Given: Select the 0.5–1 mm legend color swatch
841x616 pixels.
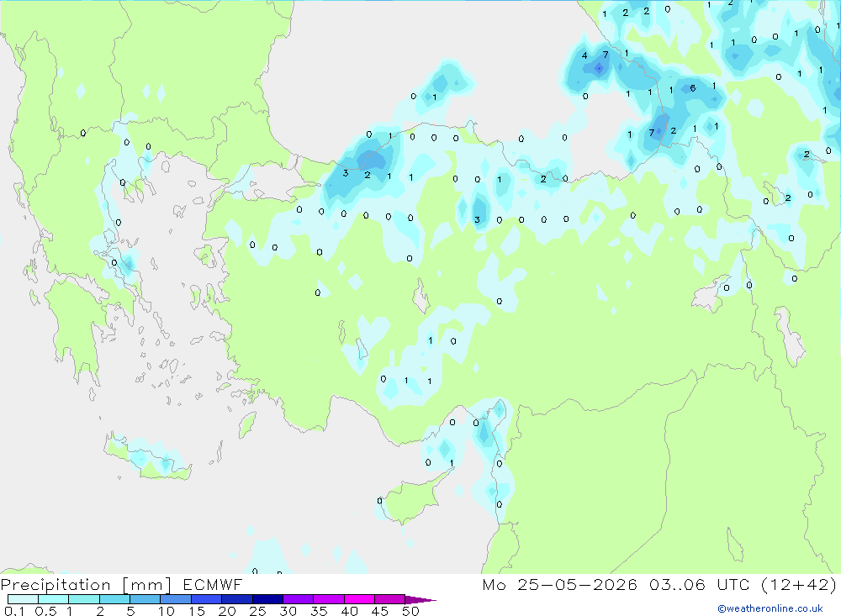Looking at the screenshot, I should coord(53,599).
